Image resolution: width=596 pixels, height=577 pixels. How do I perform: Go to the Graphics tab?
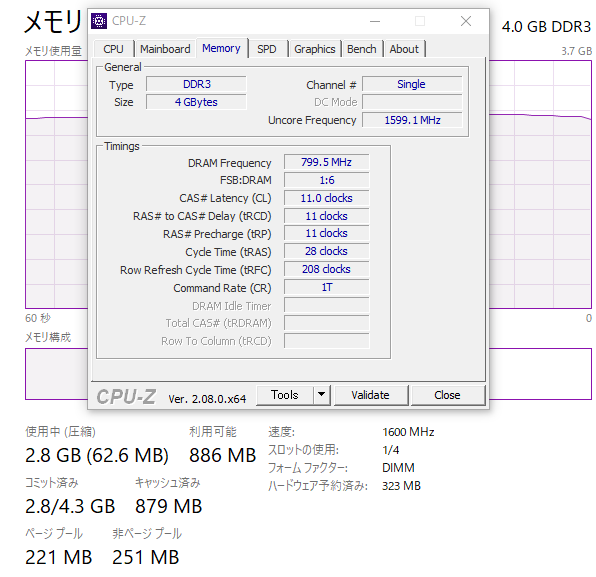(315, 49)
